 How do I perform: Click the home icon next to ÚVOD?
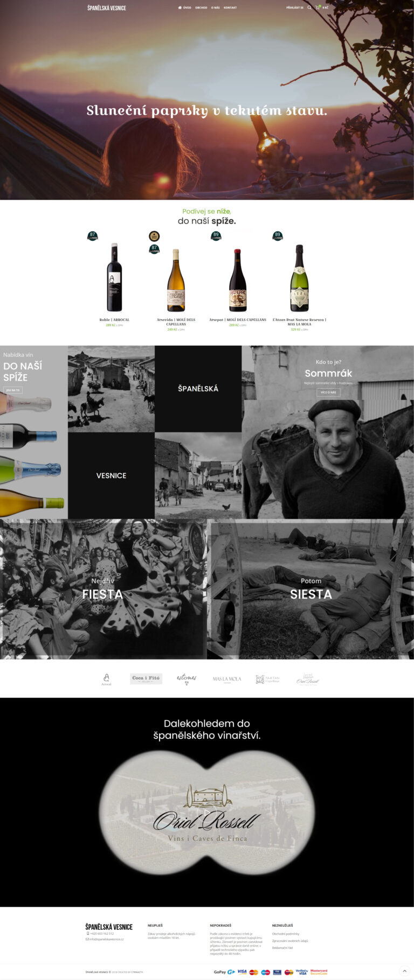(x=180, y=8)
